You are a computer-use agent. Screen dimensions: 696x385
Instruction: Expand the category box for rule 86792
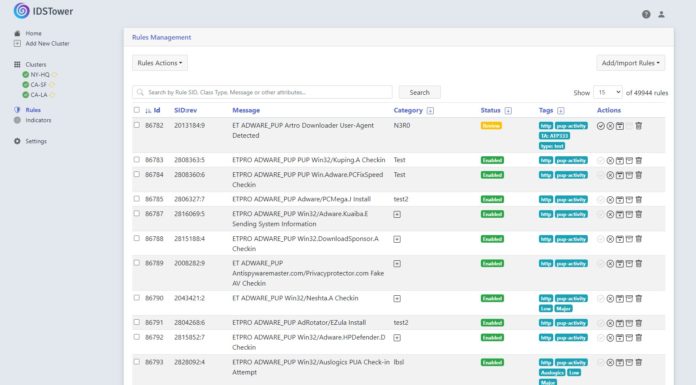tap(397, 338)
